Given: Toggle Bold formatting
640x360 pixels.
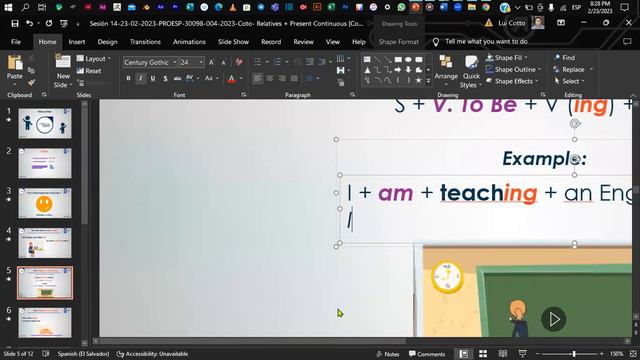Looking at the screenshot, I should pyautogui.click(x=128, y=78).
